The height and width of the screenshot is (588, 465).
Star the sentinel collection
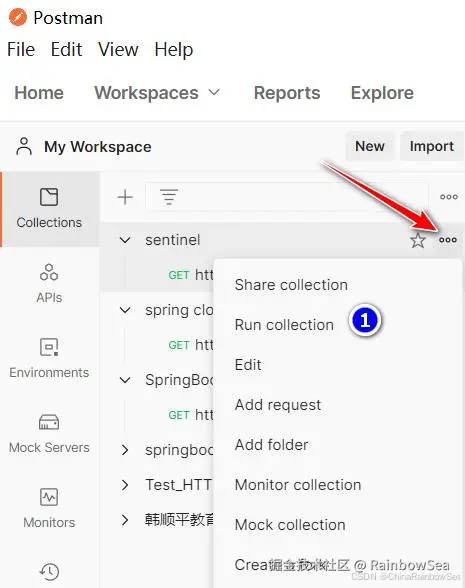tap(418, 240)
